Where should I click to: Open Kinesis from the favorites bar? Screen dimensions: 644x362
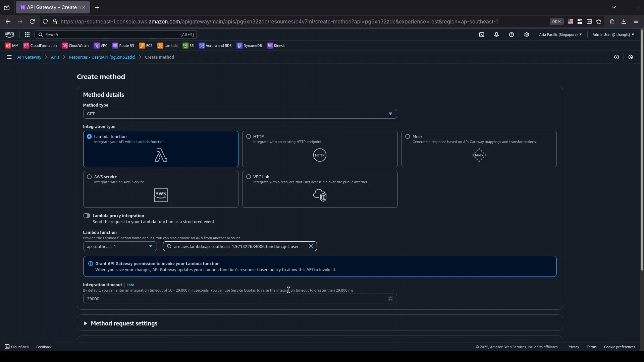coord(276,46)
